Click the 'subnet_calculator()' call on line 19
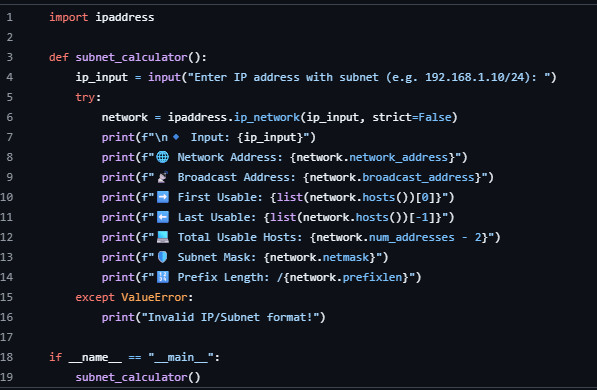Image resolution: width=597 pixels, height=390 pixels. pos(138,377)
